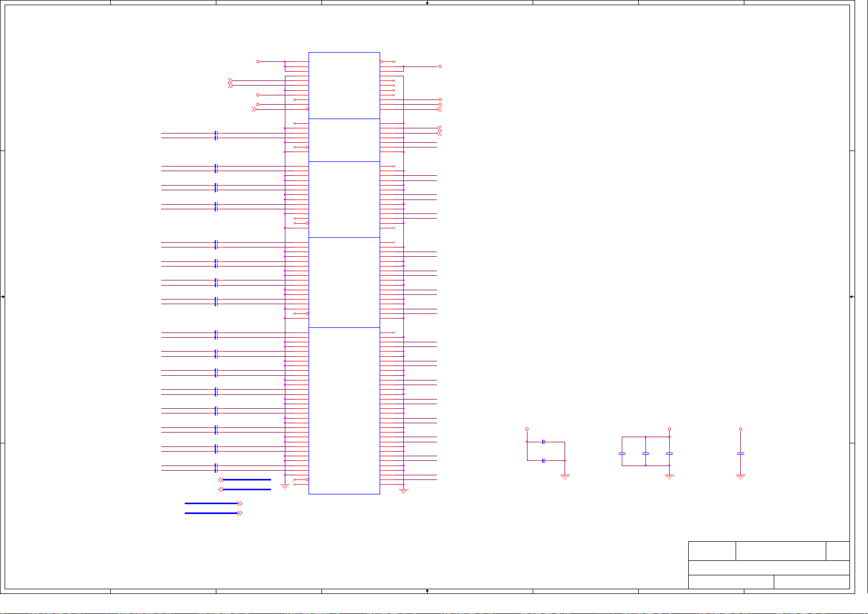Select leftmost capacitor in three-capacitor parallel group
This screenshot has height=614, width=868.
pyautogui.click(x=622, y=454)
